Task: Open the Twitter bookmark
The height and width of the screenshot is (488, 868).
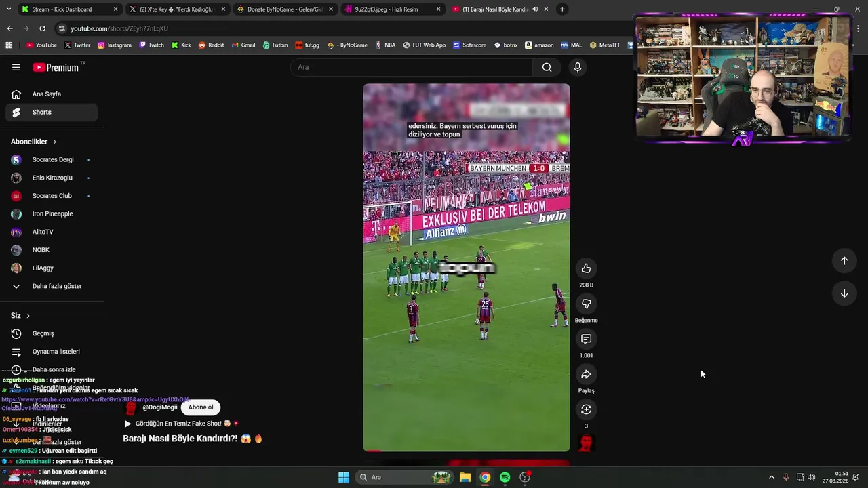Action: click(x=77, y=45)
